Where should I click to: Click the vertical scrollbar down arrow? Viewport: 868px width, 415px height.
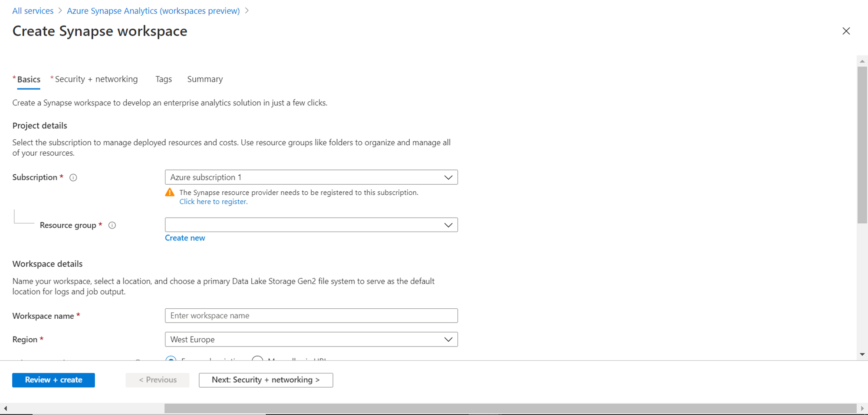point(862,354)
